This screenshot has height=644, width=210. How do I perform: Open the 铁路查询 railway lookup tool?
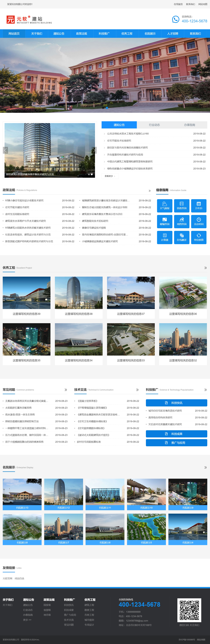[181, 206]
